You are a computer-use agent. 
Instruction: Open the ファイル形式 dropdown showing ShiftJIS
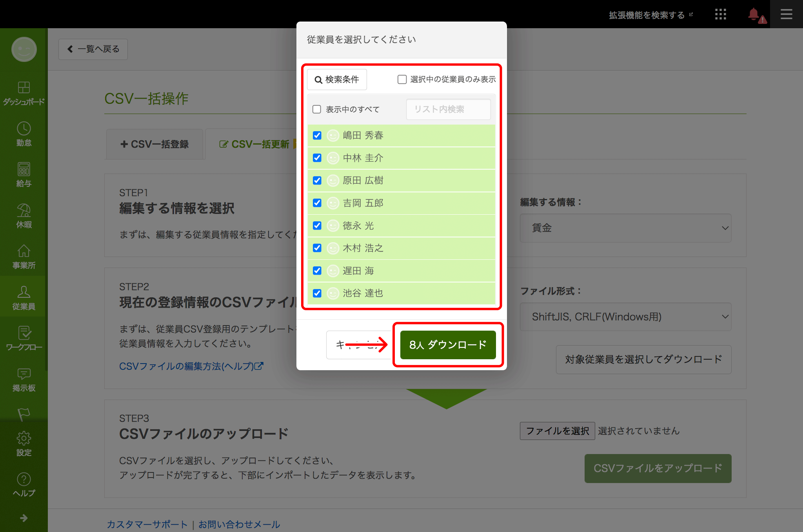625,317
